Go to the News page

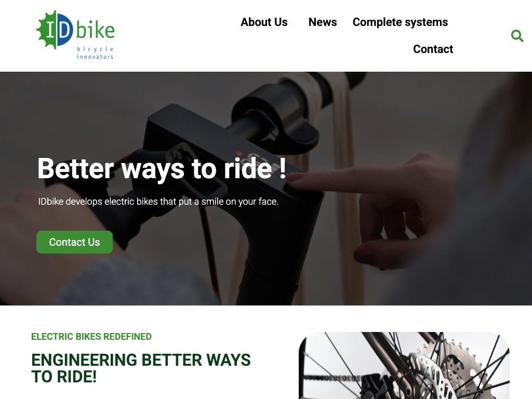(322, 22)
